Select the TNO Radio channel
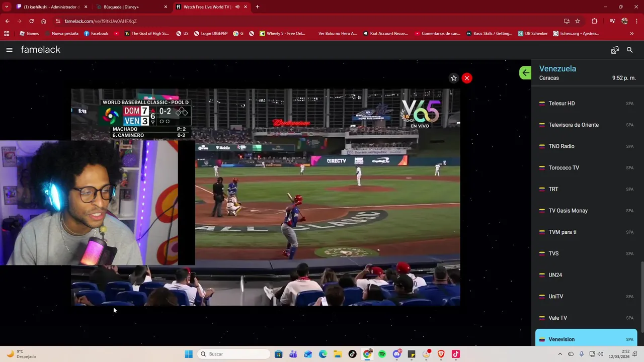The width and height of the screenshot is (644, 362). 586,146
